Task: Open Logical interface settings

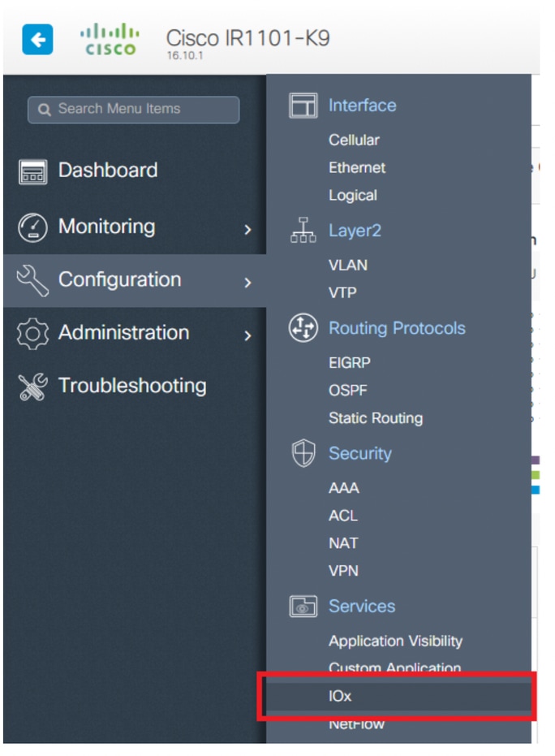Action: coord(353,195)
